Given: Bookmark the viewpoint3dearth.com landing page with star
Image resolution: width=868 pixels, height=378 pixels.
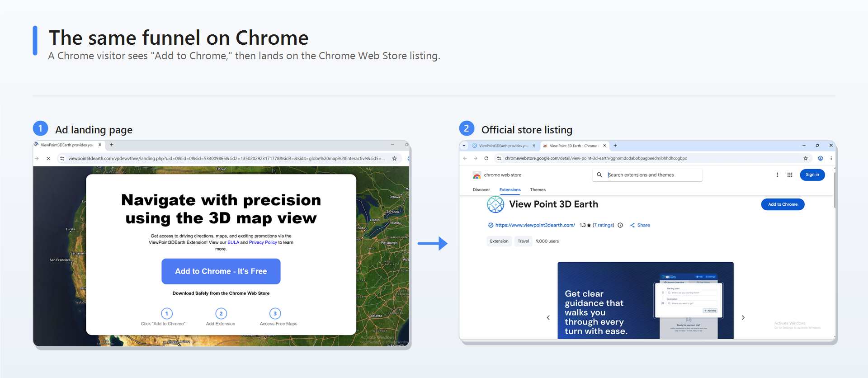Looking at the screenshot, I should 394,159.
